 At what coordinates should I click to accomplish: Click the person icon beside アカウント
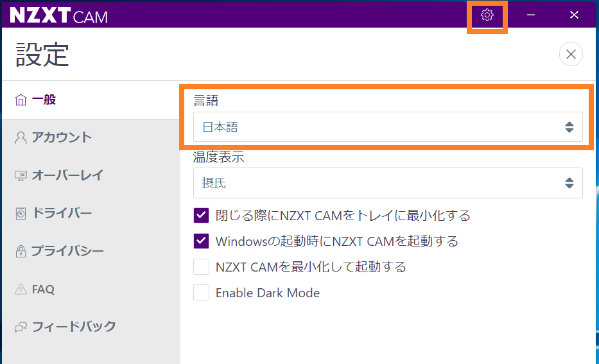(21, 137)
